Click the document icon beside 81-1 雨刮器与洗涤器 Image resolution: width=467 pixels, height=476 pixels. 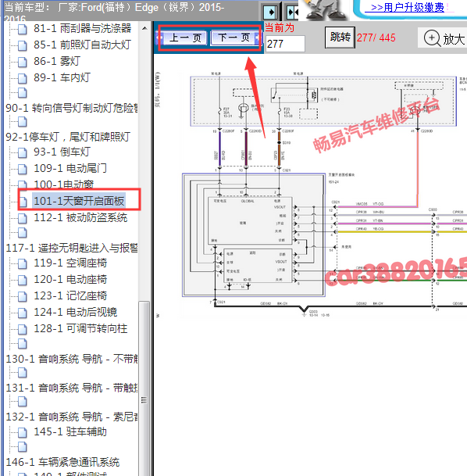[22, 29]
